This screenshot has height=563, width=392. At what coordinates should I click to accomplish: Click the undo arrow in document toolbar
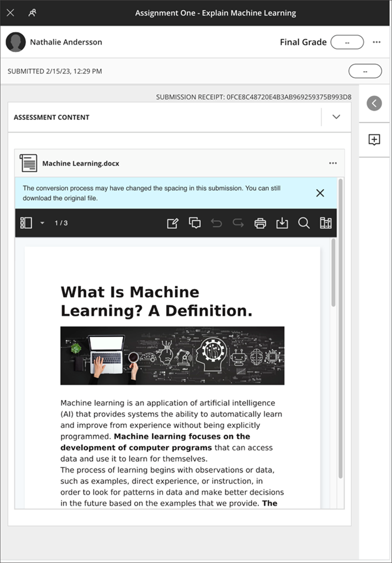tap(217, 223)
